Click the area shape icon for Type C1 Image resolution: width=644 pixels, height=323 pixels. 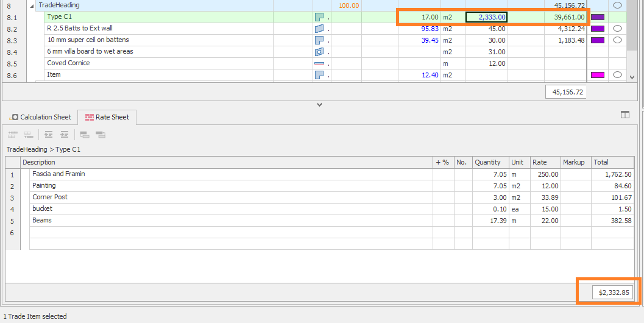319,17
